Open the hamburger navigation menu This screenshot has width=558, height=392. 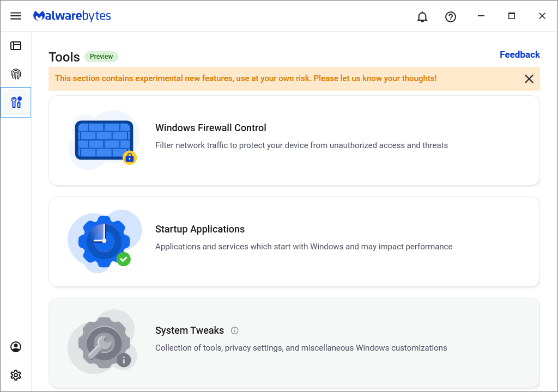[x=16, y=16]
